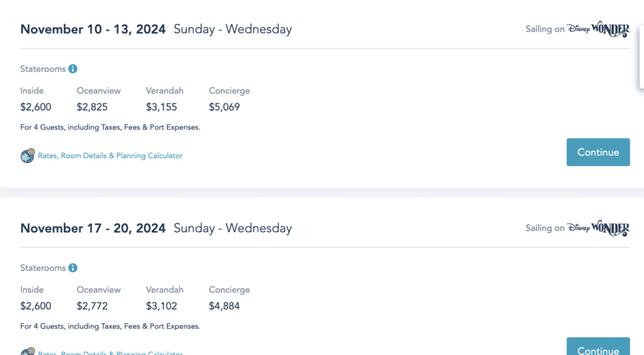Click the Staterooms info icon for November 10-13

pyautogui.click(x=73, y=69)
